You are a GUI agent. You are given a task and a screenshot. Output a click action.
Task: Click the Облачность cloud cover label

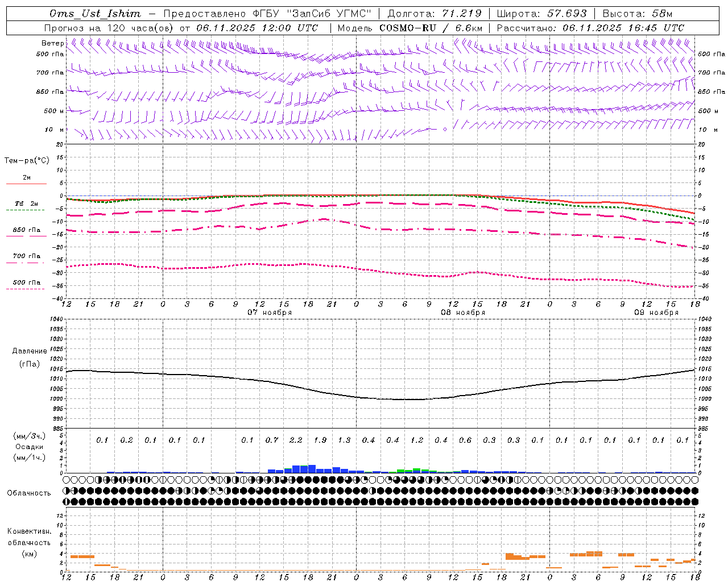pyautogui.click(x=29, y=493)
